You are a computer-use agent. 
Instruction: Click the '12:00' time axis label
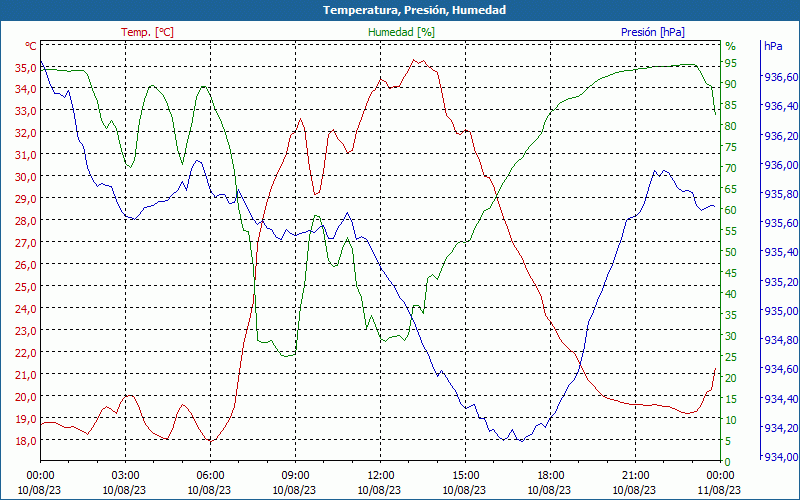pos(380,476)
